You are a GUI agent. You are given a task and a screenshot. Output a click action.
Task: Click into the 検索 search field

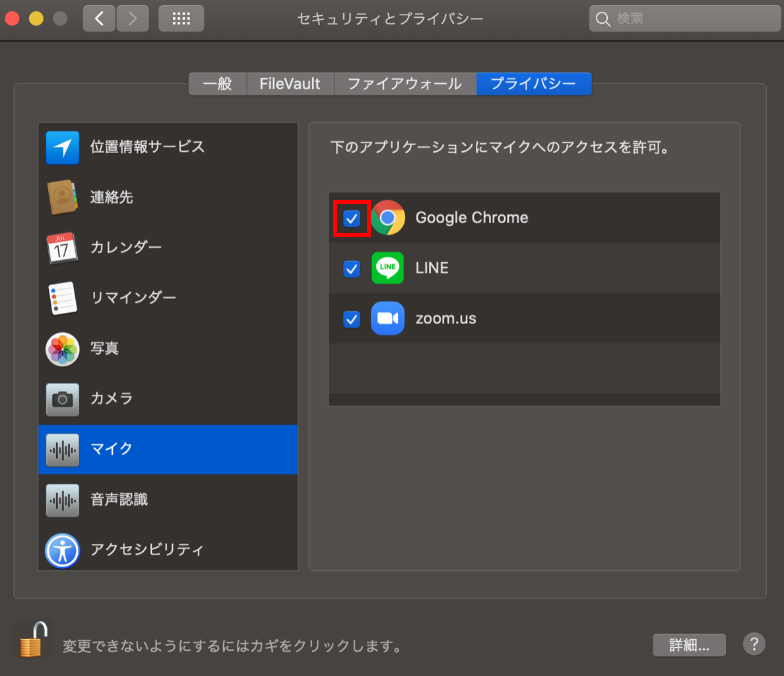(685, 18)
